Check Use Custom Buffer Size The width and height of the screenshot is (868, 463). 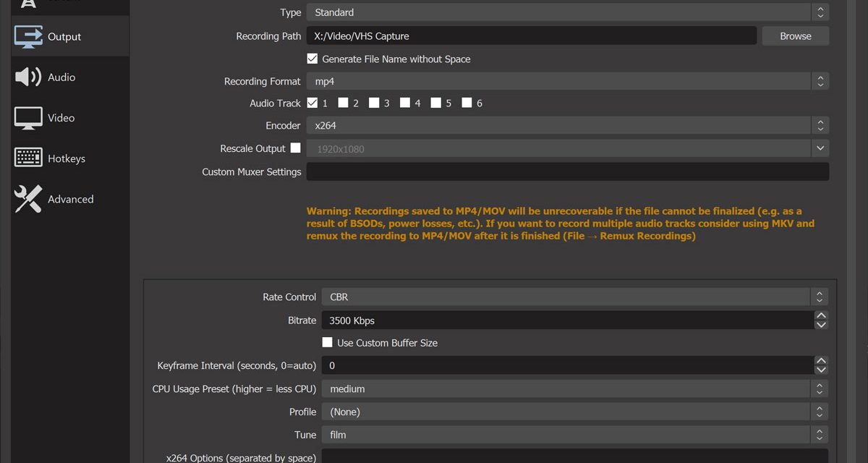point(328,342)
